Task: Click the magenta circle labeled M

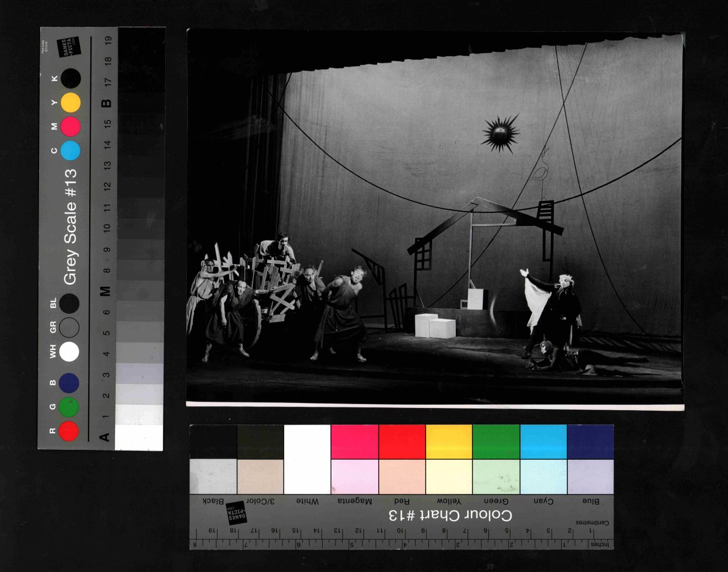Action: point(70,127)
